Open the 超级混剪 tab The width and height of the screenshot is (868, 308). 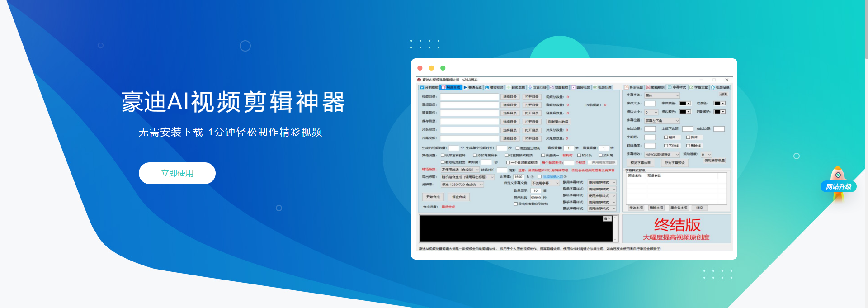(x=516, y=87)
